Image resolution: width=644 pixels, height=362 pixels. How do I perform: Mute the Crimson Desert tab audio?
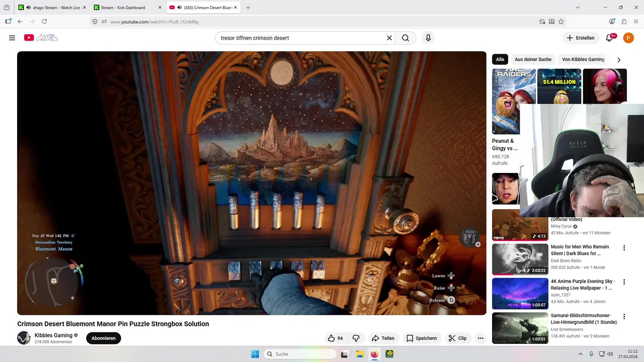coord(180,8)
